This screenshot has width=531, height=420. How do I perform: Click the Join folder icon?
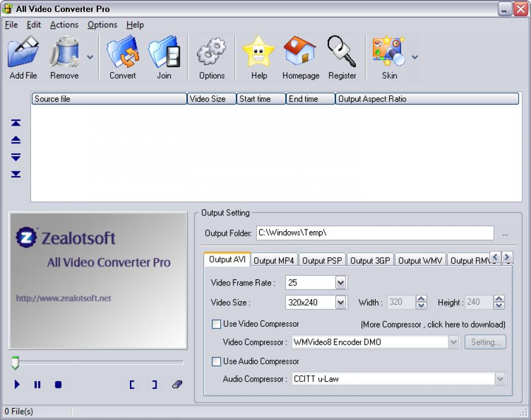click(164, 53)
